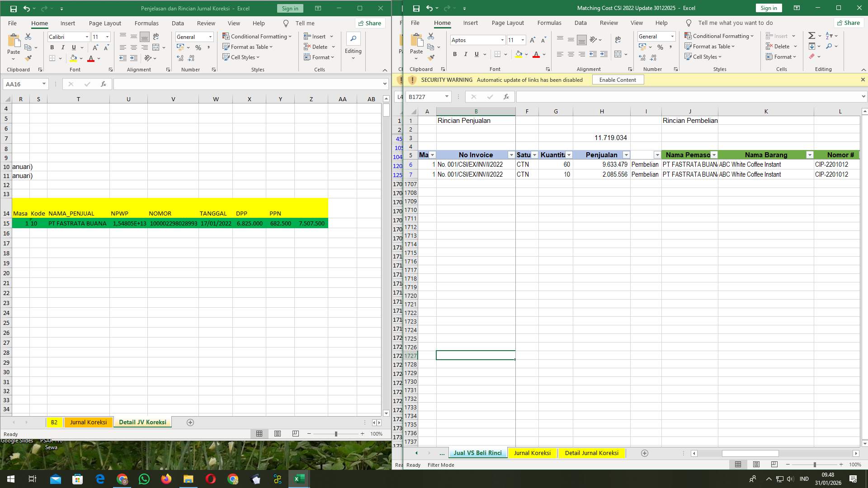Open the font name dropdown showing Aptos
This screenshot has width=868, height=488.
pos(502,40)
